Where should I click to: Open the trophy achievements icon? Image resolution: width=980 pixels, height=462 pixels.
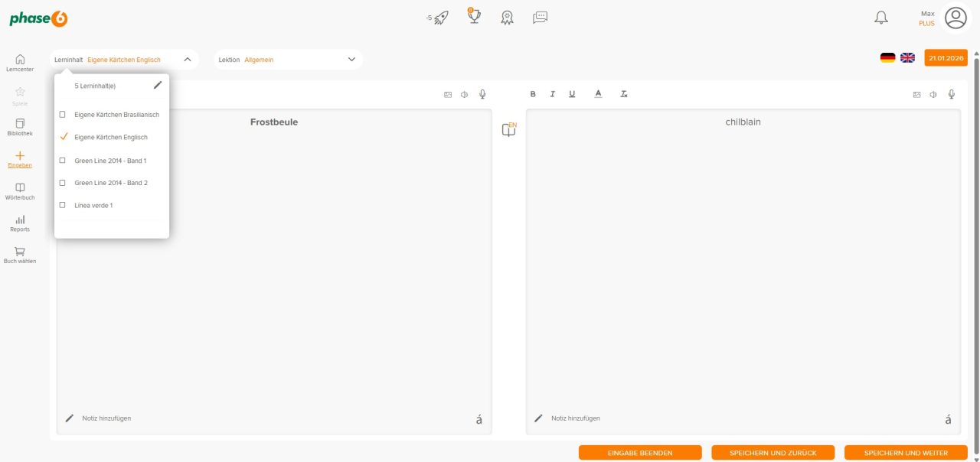474,16
